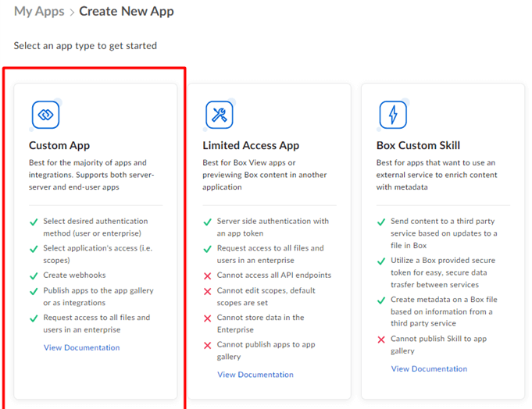Click red X beside Cannot edit scopes
The height and width of the screenshot is (409, 532).
click(x=207, y=291)
